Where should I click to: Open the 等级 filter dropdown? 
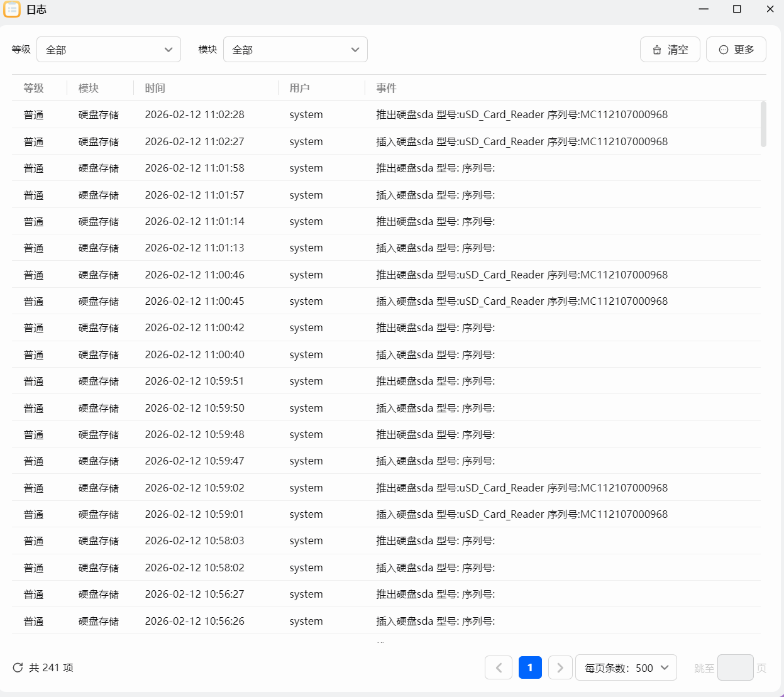109,50
